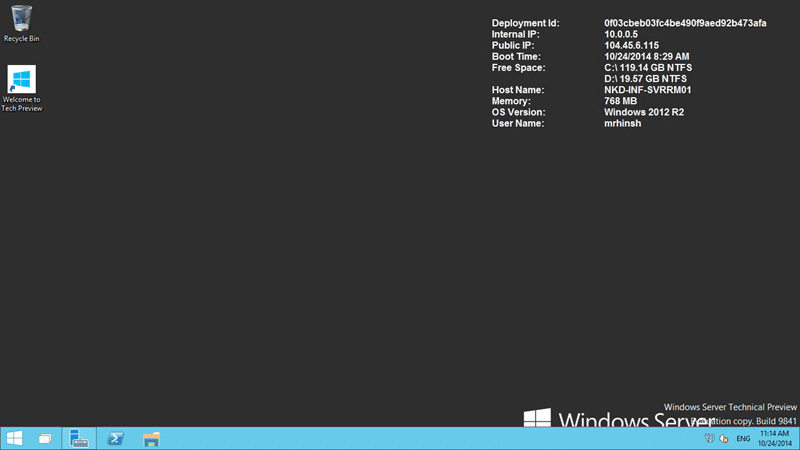Launch Windows PowerShell from the taskbar
The image size is (800, 450).
coord(115,438)
